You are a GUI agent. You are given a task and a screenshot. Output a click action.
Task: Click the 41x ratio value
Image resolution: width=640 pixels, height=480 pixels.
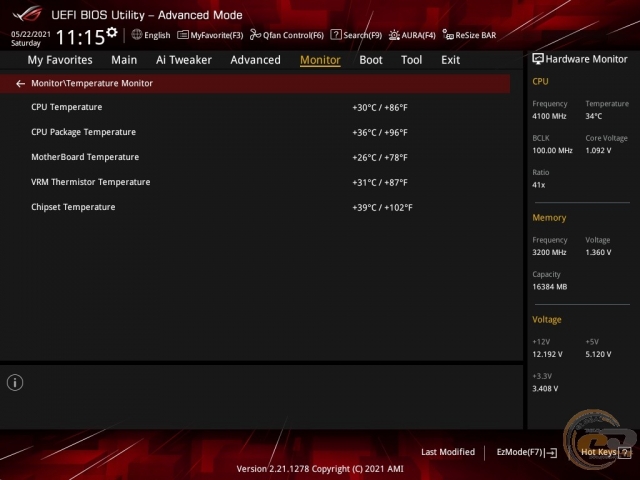538,185
